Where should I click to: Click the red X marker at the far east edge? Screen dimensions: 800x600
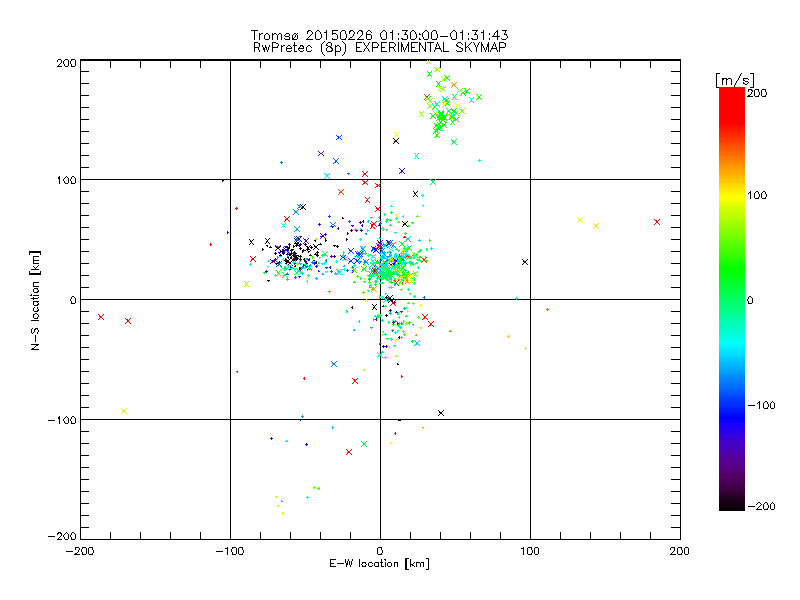coord(657,222)
